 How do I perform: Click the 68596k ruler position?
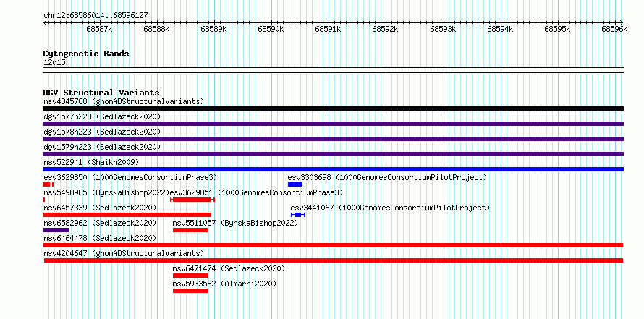pyautogui.click(x=614, y=29)
